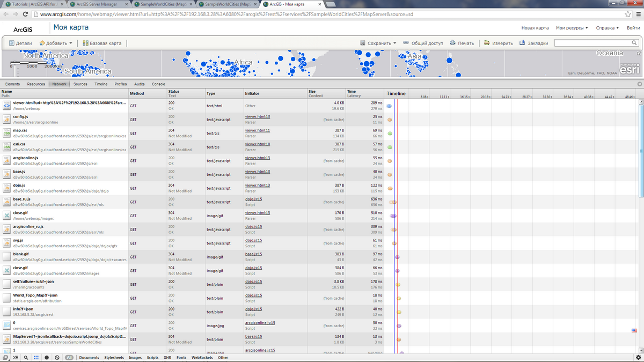Click the map.css file icon
Screen dimensions: 644x362
[6, 133]
